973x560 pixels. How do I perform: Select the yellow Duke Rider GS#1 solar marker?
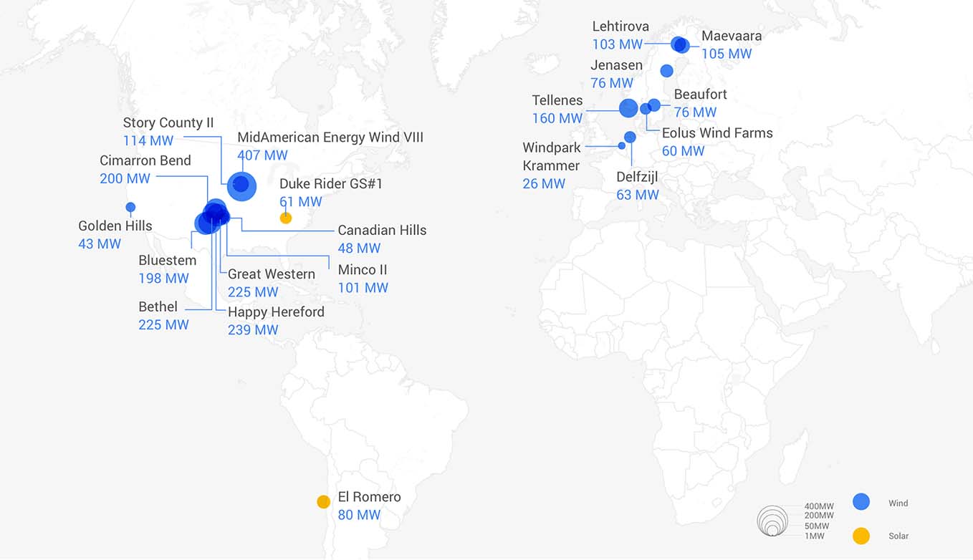[285, 218]
